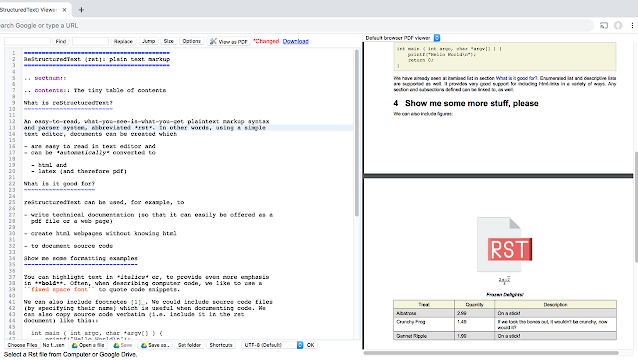Open a file from Google Drive

point(88,345)
